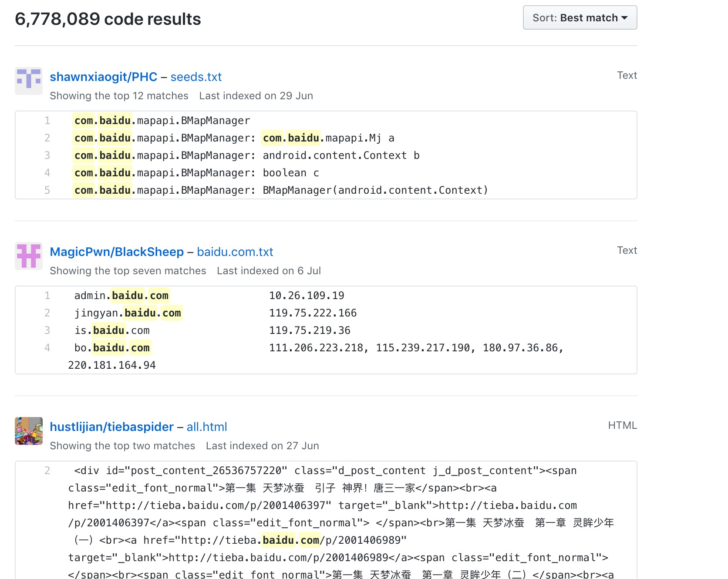Click line number 4 of seeds.txt
This screenshot has width=728, height=579.
(47, 173)
